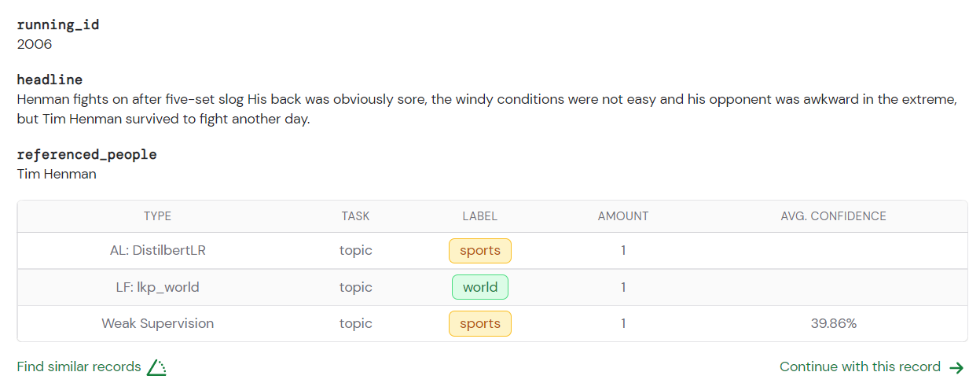980x383 pixels.
Task: Select Continue with this record link
Action: point(872,367)
